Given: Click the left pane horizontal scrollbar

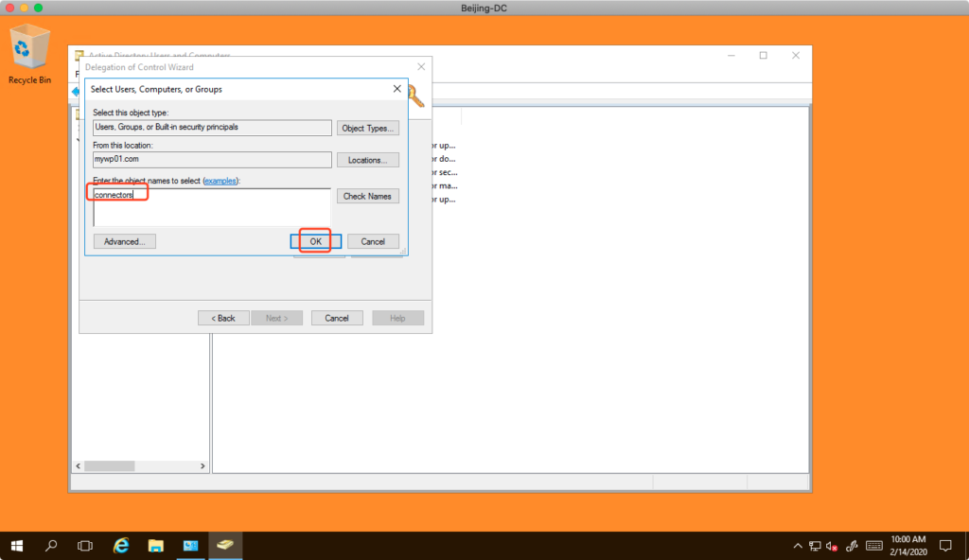Looking at the screenshot, I should click(142, 467).
